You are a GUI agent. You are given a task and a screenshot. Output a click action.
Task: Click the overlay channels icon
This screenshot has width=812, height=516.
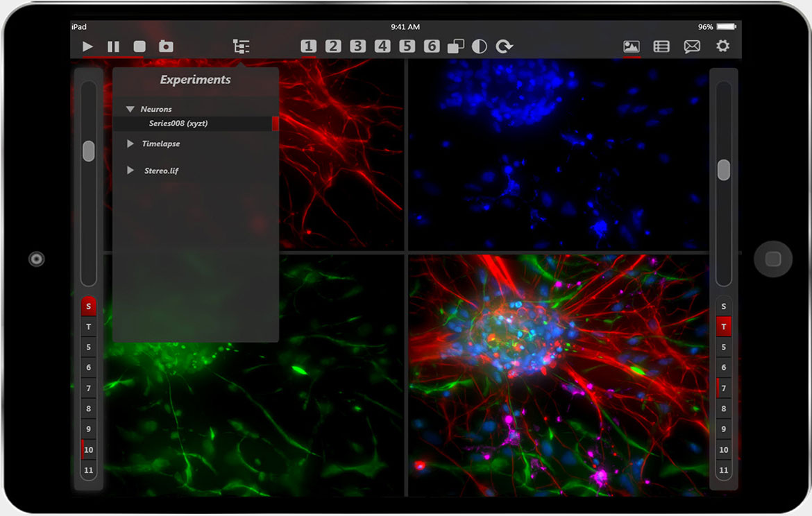pos(455,46)
